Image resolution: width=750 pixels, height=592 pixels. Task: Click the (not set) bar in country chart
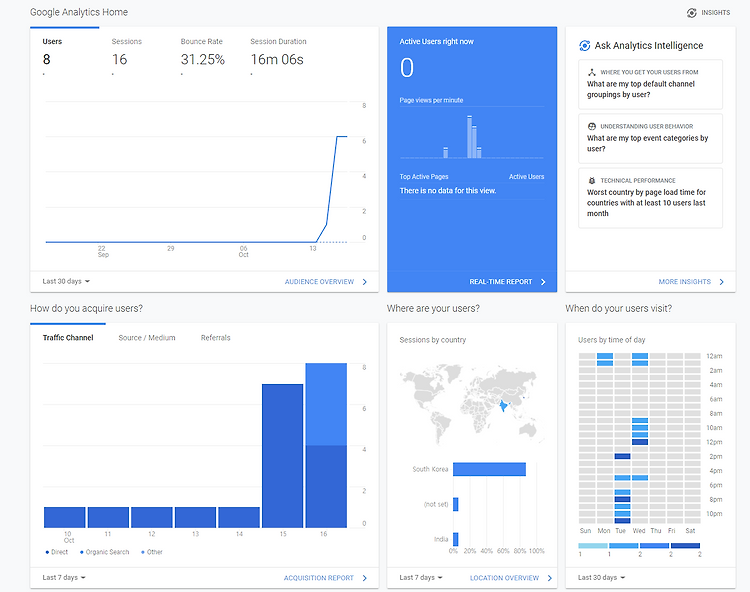[455, 504]
